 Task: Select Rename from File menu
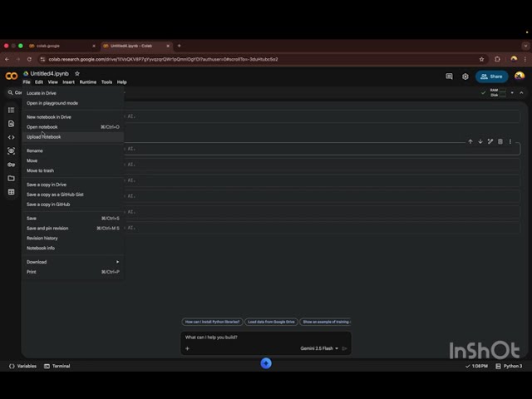pos(73,150)
